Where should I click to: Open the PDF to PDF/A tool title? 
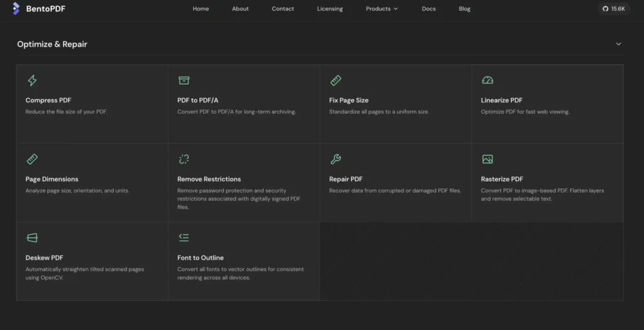click(x=198, y=100)
